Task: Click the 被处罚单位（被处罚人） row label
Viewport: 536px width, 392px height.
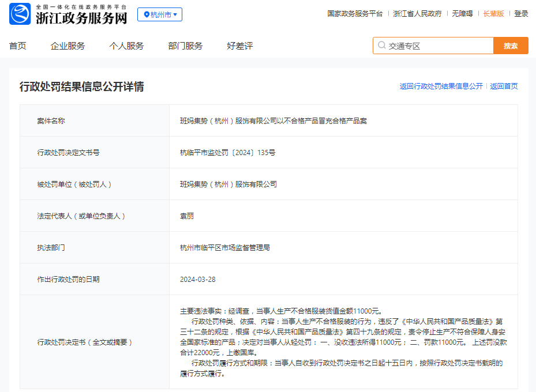Action: coord(74,184)
